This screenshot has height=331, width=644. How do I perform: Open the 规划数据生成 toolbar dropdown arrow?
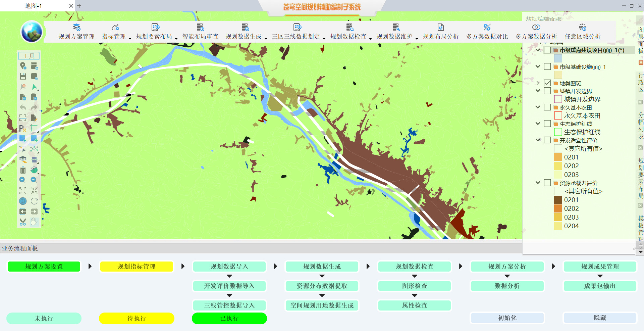266,38
